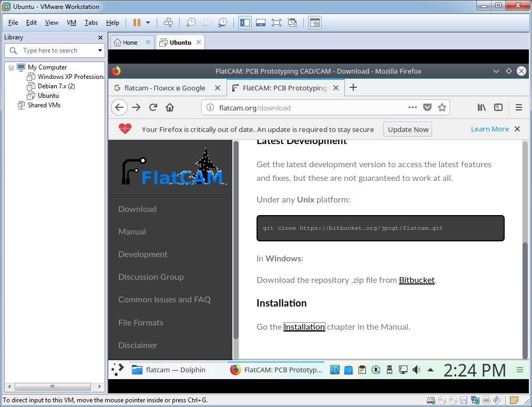Open the KDE application launcher
Image resolution: width=532 pixels, height=407 pixels.
coord(118,370)
